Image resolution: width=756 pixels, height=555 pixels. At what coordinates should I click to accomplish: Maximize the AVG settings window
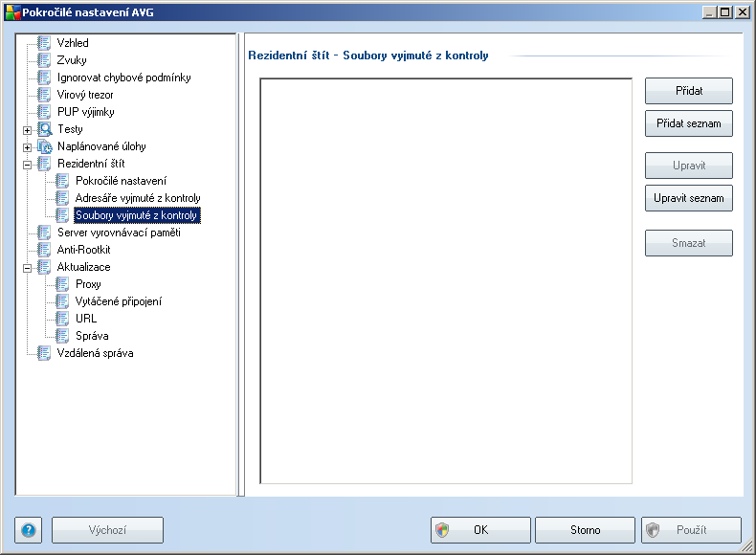724,12
